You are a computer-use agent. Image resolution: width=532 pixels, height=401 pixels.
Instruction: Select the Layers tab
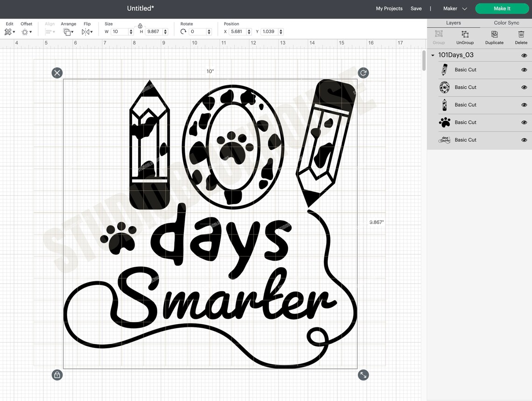453,22
